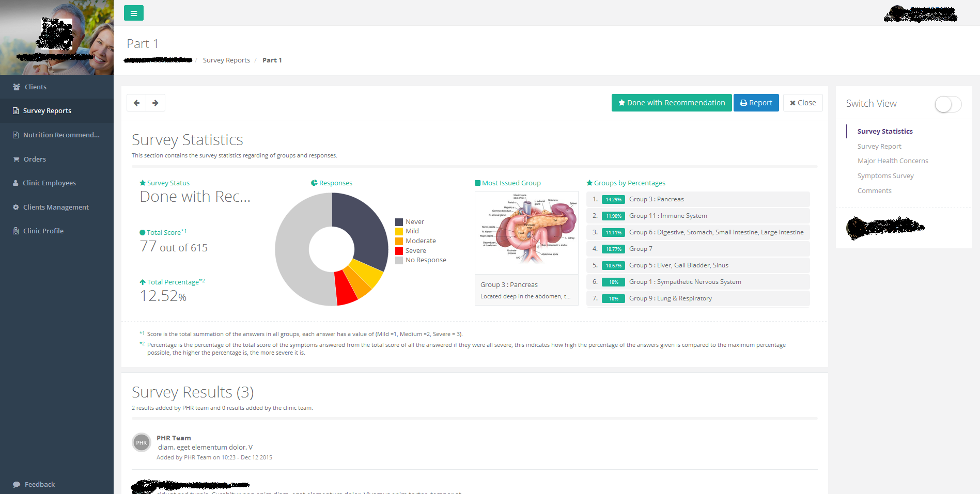980x494 pixels.
Task: Click Done with Recommendation button
Action: click(x=671, y=103)
